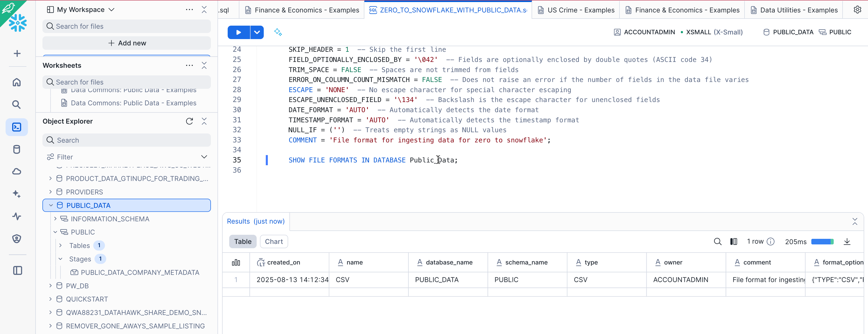Run the query with the play button
Screen dimensions: 868x334
[238, 32]
